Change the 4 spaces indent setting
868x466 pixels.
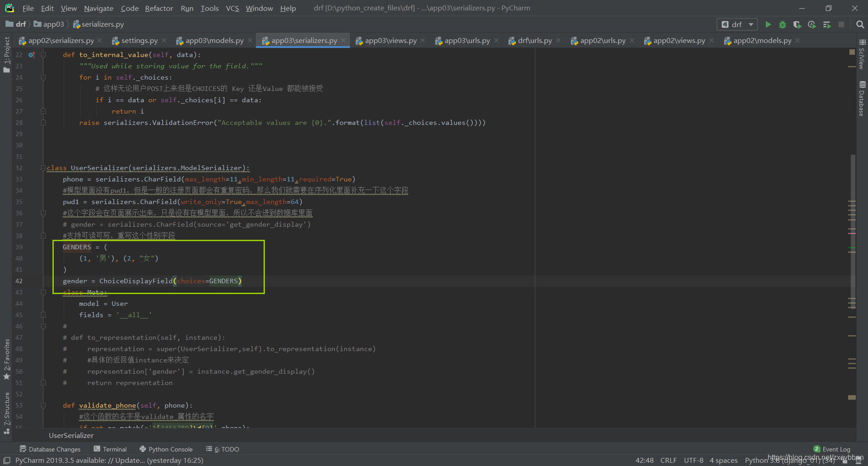tap(723, 461)
